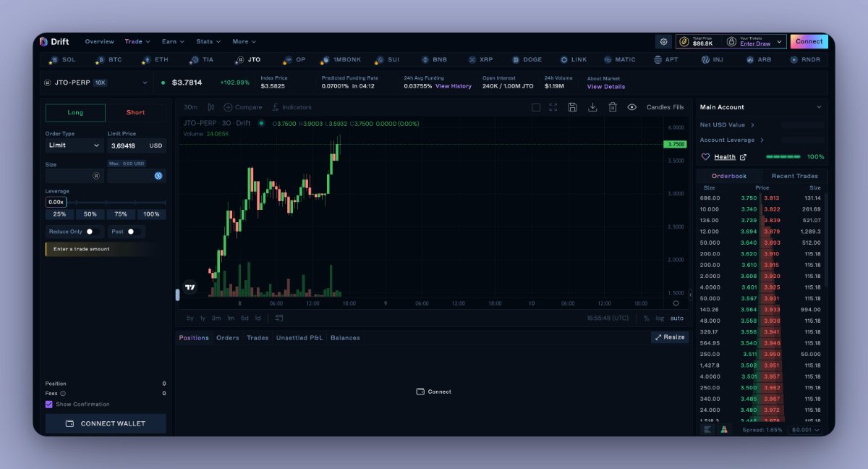Click the Connect button in header
The height and width of the screenshot is (469, 868).
809,41
